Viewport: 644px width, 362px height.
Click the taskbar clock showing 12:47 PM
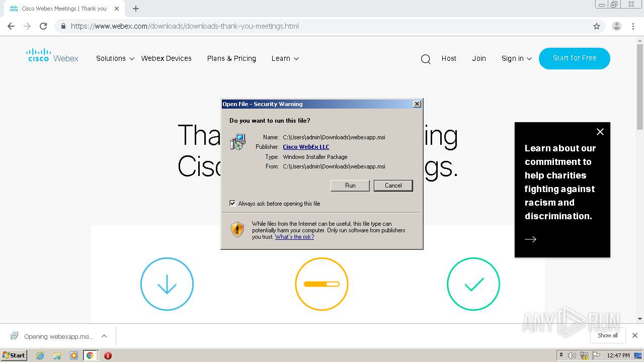point(618,355)
